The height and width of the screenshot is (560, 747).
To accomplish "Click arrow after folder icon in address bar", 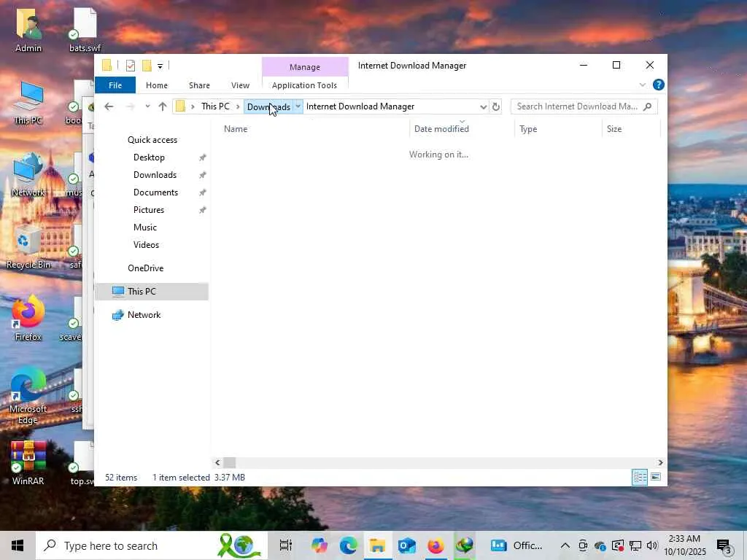I will click(193, 106).
